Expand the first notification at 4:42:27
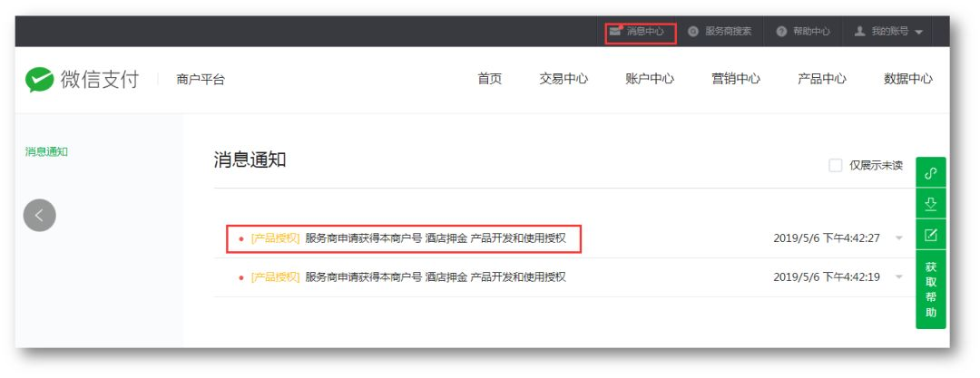The width and height of the screenshot is (980, 378). (x=898, y=238)
